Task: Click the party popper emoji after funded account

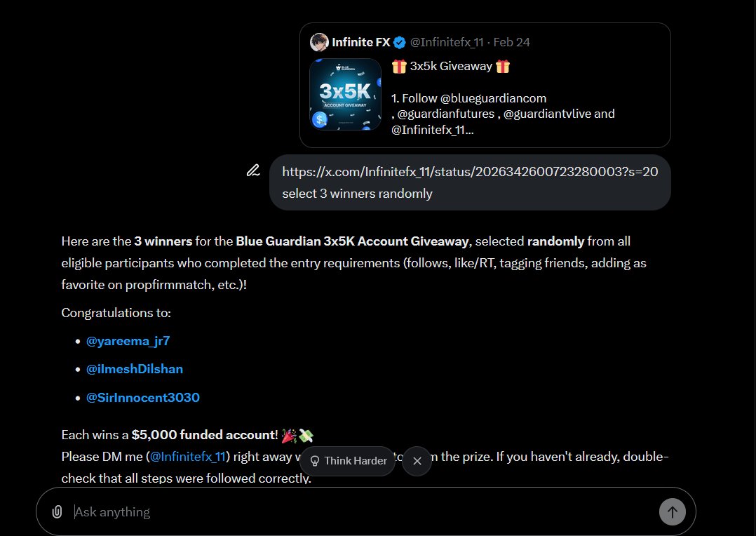Action: (x=289, y=436)
